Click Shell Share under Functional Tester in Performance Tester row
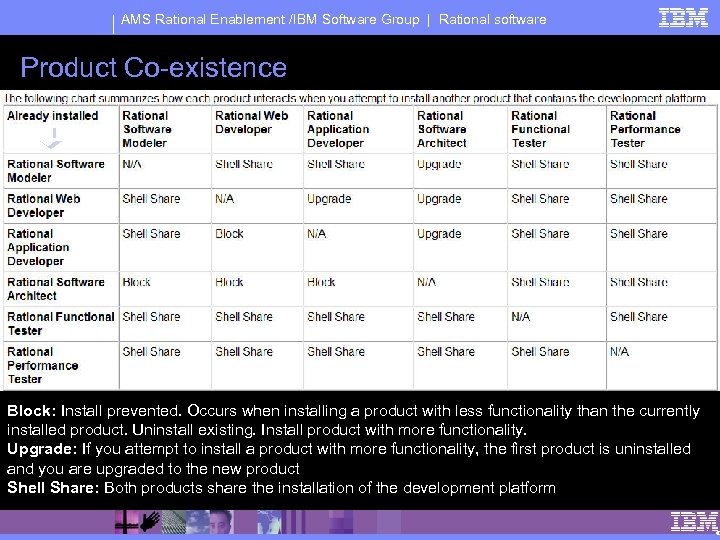The width and height of the screenshot is (720, 540). click(540, 352)
